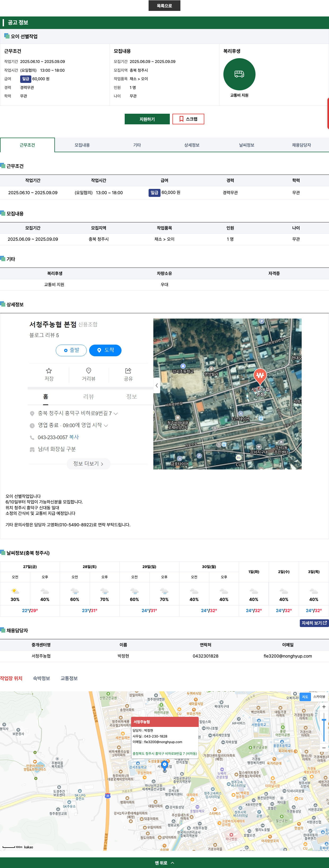Expand the address 비하로9번길 7 chevron
The width and height of the screenshot is (329, 868).
tap(116, 413)
